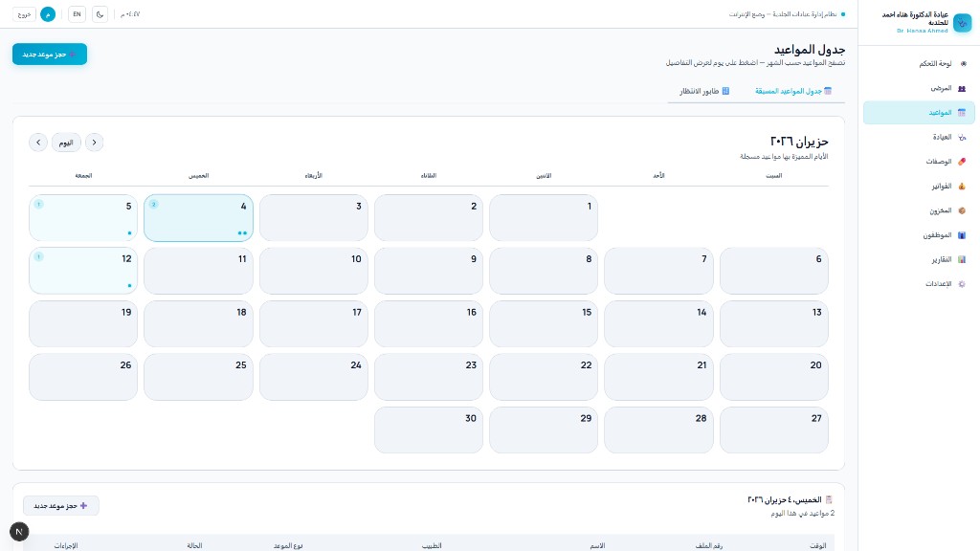The image size is (980, 551).
Task: Select calendar day 25
Action: pyautogui.click(x=199, y=377)
